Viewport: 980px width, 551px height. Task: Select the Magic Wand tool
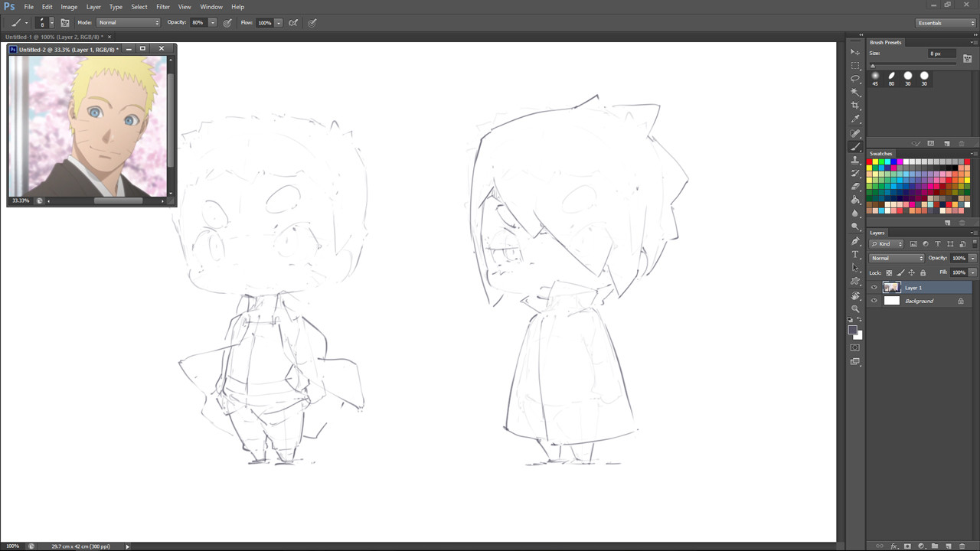[x=855, y=92]
